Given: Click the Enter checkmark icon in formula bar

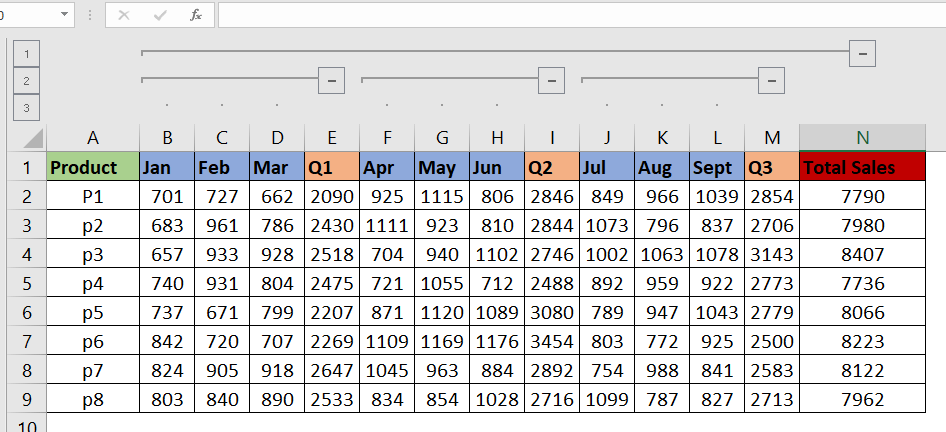Looking at the screenshot, I should (160, 15).
